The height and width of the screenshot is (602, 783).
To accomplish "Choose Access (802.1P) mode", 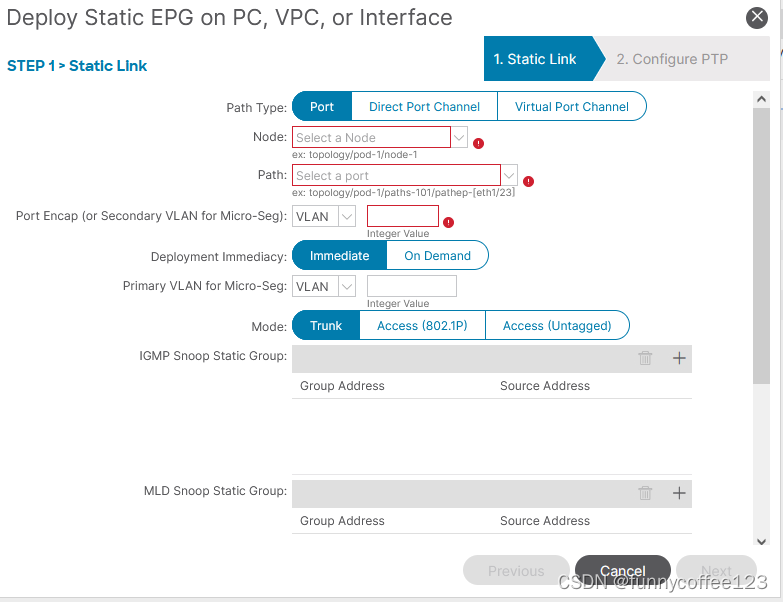I will click(x=422, y=325).
